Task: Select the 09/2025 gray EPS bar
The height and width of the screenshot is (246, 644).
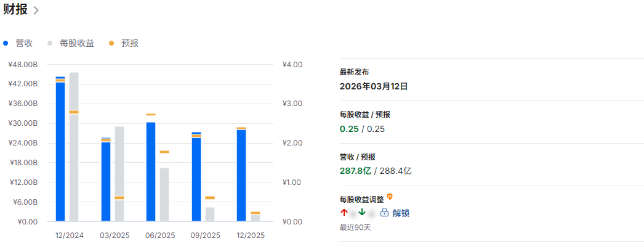Action: pos(210,215)
